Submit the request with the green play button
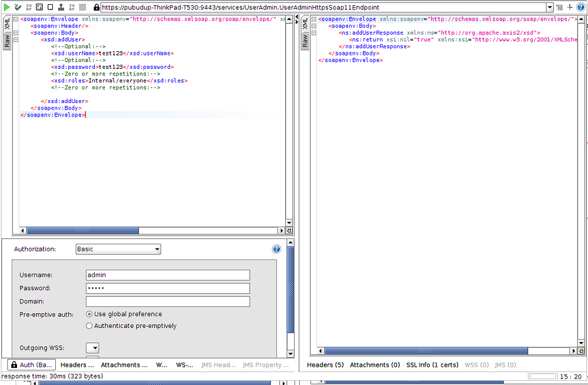 (x=6, y=6)
